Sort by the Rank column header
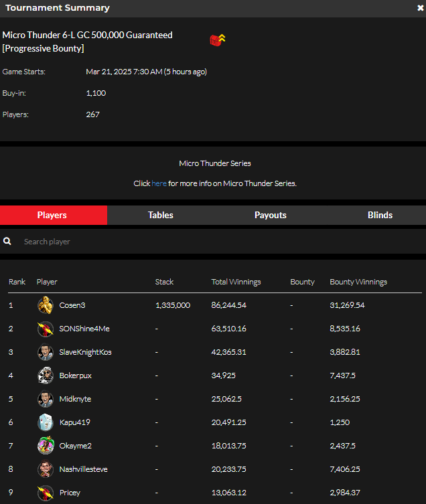Screen dimensions: 426x504 click(x=17, y=282)
